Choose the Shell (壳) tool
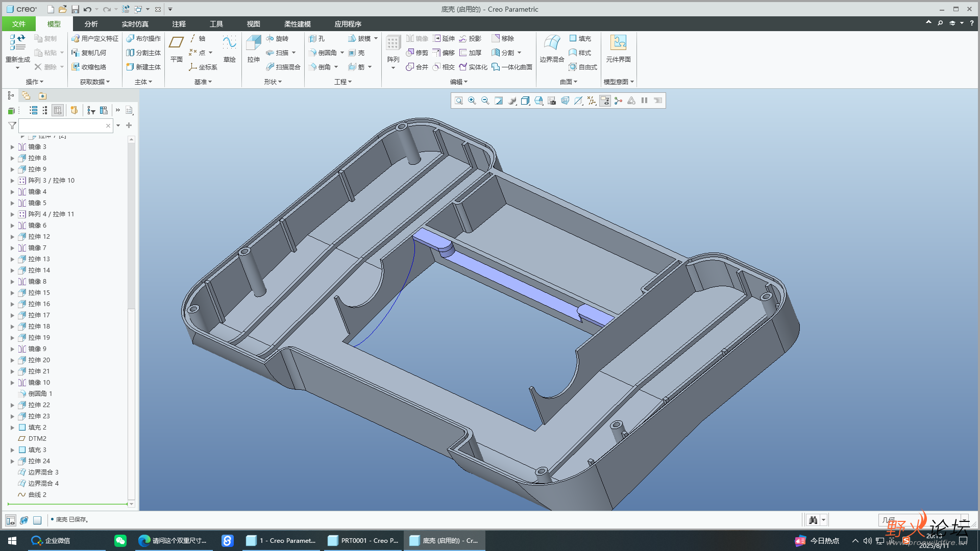 [356, 53]
